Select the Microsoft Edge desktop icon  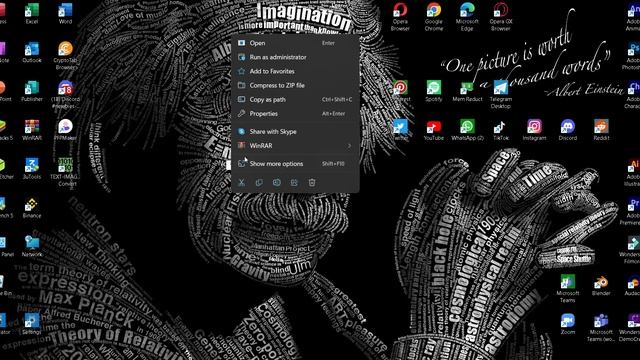tap(467, 17)
